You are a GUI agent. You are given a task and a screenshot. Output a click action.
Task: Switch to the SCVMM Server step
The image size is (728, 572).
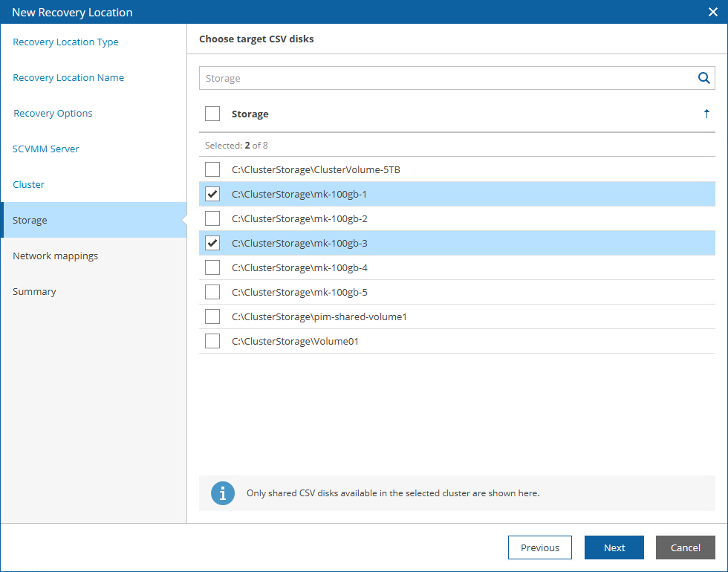(45, 149)
